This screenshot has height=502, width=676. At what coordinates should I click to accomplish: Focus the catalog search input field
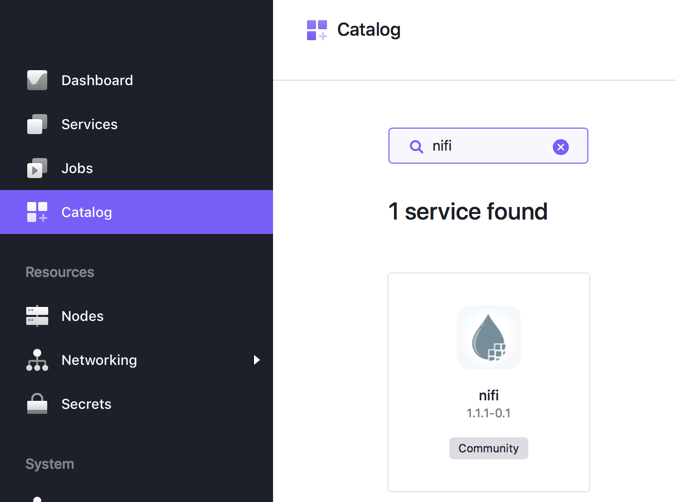tap(490, 146)
